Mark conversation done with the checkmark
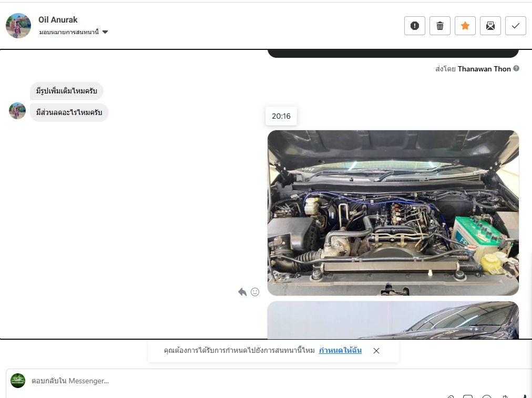Viewport: 532px width, 398px height. coord(515,26)
